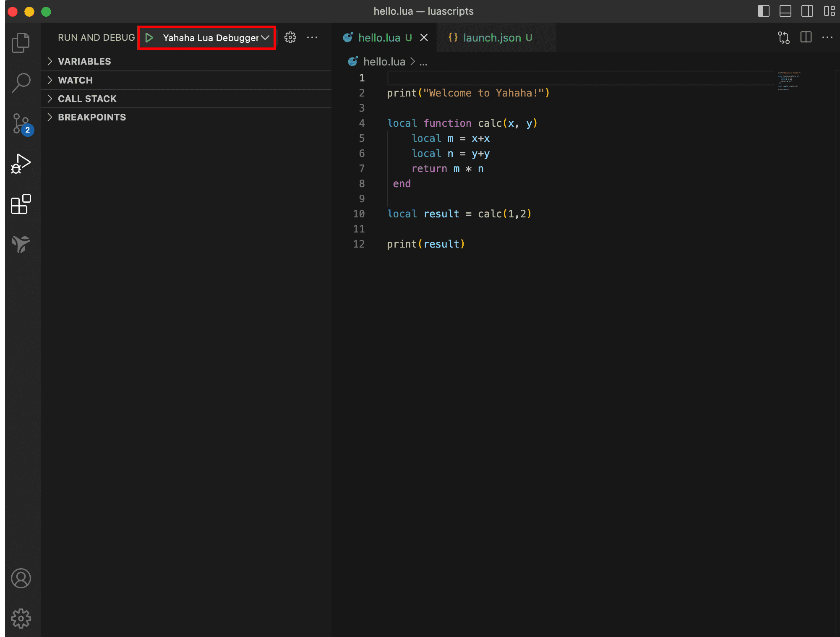Open the Accounts icon at sidebar bottom

click(x=21, y=578)
